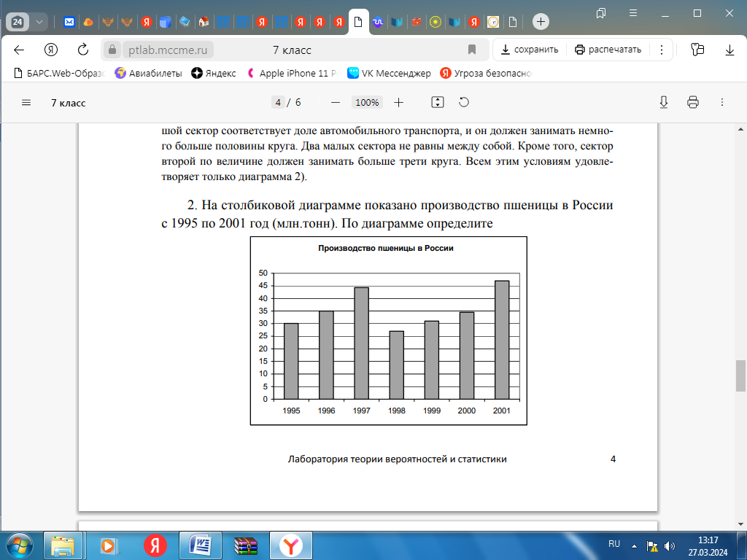Click the сохранить button
The image size is (747, 560).
(530, 50)
